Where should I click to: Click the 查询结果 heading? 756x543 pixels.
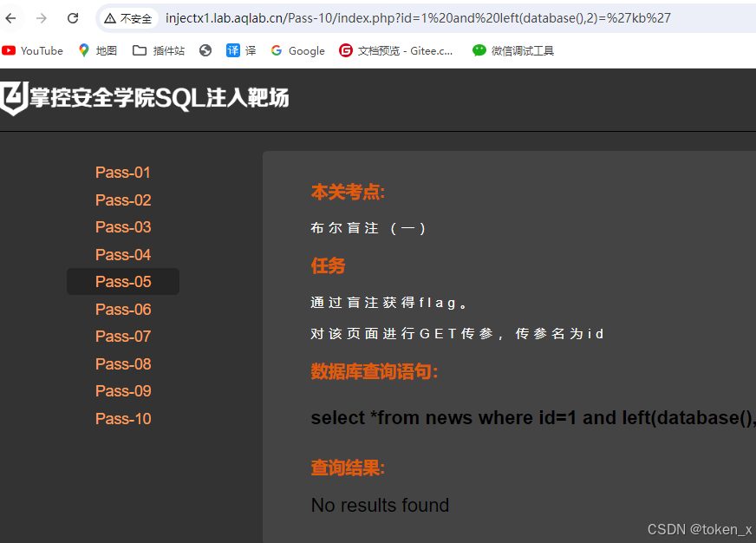(x=348, y=468)
